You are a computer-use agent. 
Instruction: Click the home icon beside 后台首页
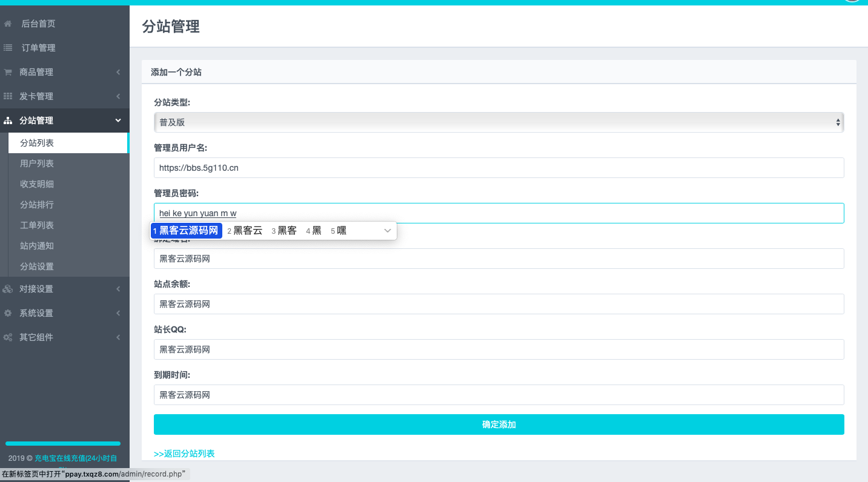coord(8,24)
